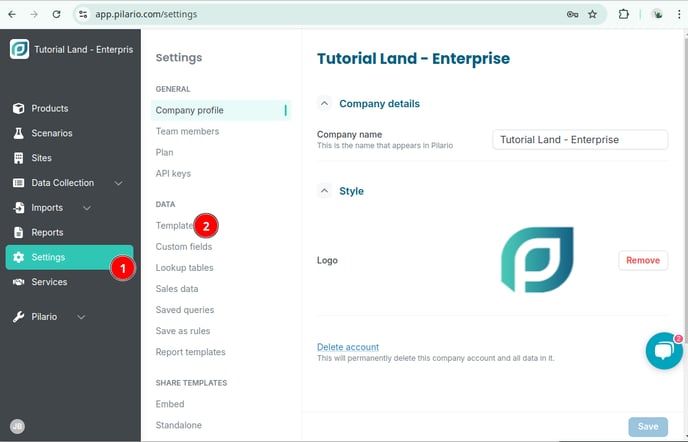Open Lookup tables settings
This screenshot has height=442, width=688.
click(184, 268)
